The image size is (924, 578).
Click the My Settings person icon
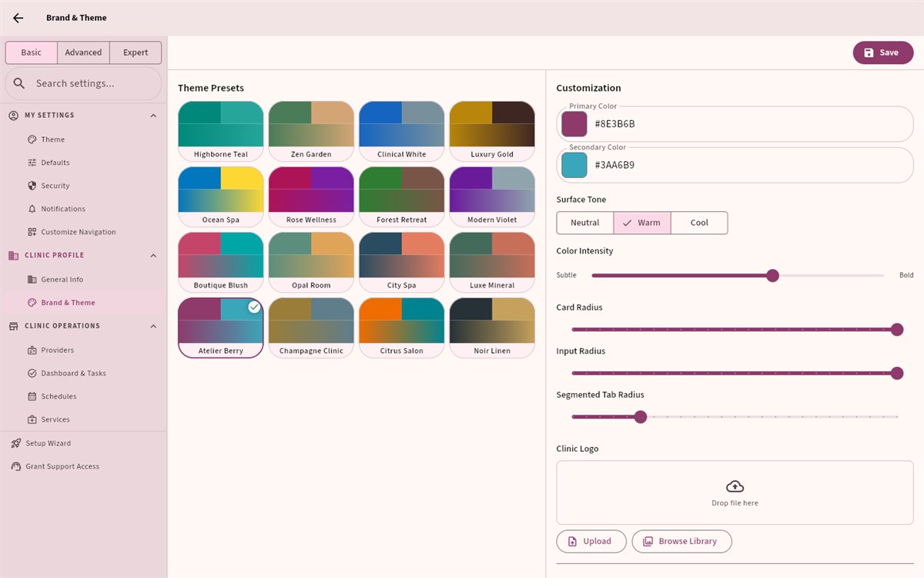[x=13, y=116]
